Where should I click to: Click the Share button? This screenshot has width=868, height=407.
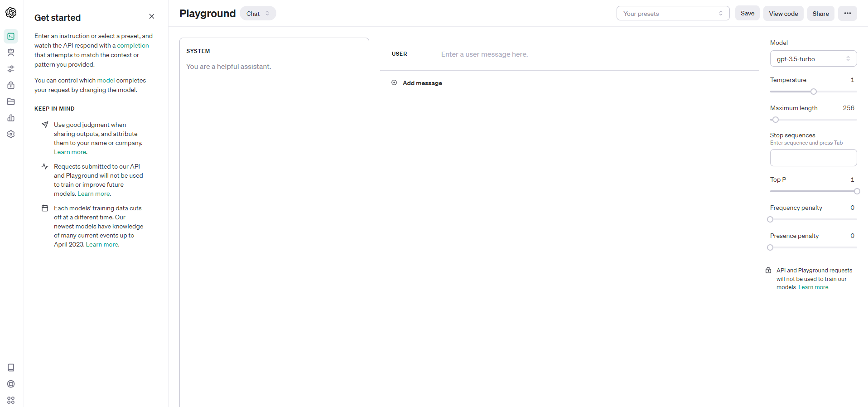[x=820, y=14]
